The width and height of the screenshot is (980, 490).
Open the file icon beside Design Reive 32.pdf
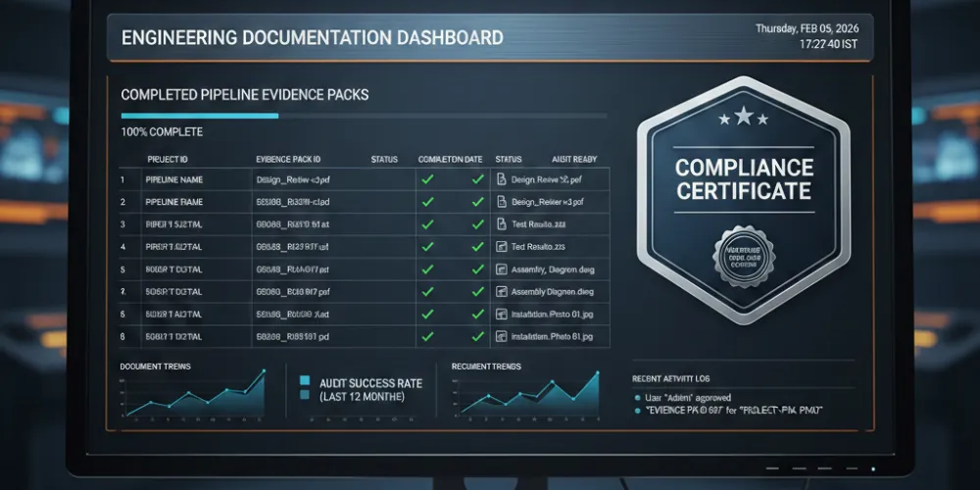tap(501, 179)
